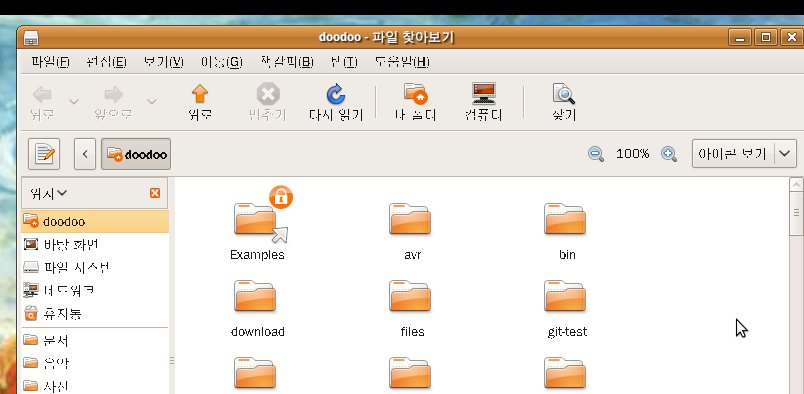The height and width of the screenshot is (394, 804).
Task: Select the File System sidebar entry
Action: tap(95, 267)
